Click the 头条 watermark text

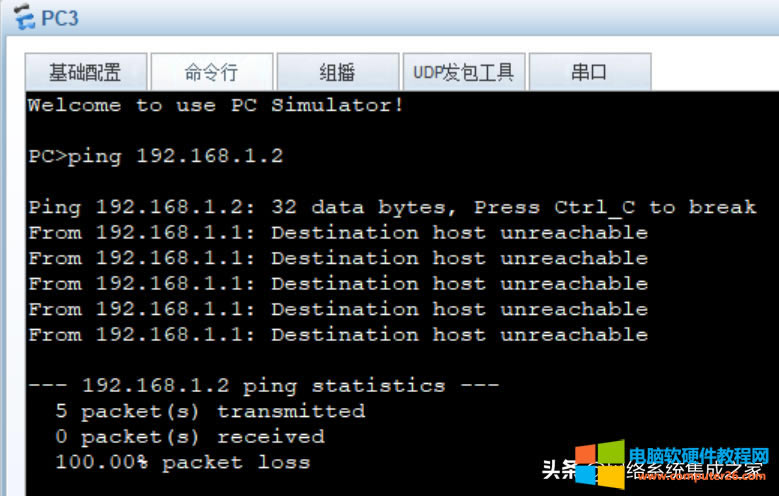(559, 470)
